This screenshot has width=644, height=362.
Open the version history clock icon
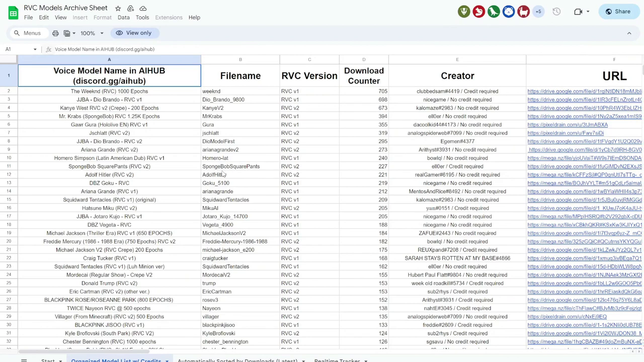click(x=556, y=12)
